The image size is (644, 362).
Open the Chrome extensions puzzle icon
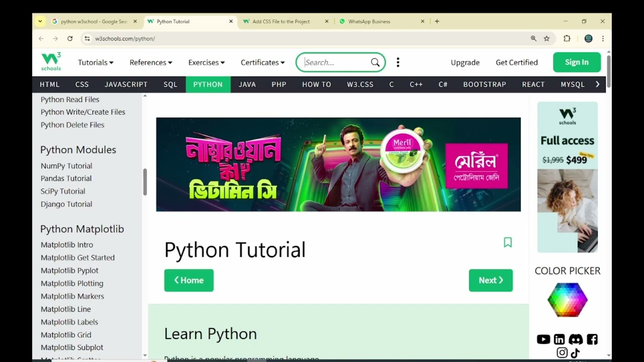[567, 39]
